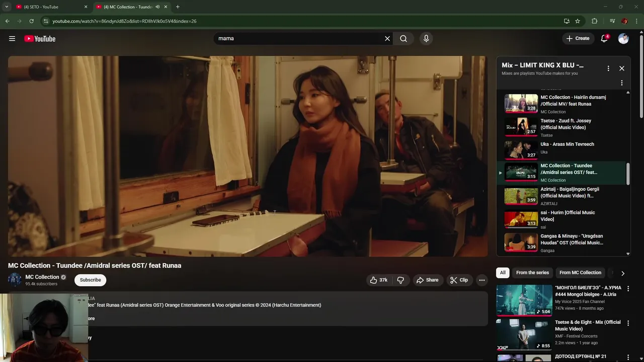Click the 'XMF - Festival Concerts' channel text
This screenshot has height=362, width=644.
click(x=576, y=336)
